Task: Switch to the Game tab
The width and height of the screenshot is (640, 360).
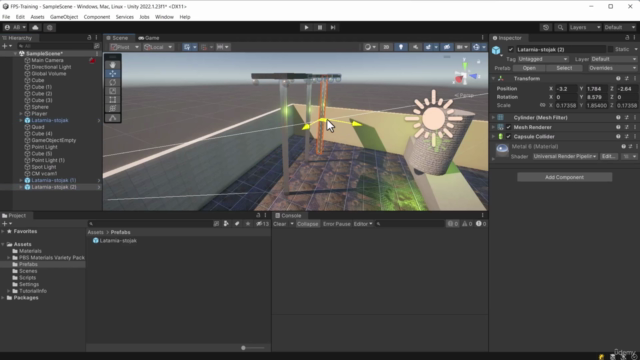Action: [x=149, y=38]
